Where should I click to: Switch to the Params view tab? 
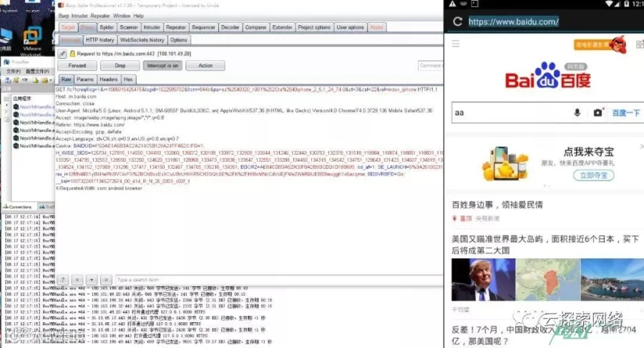point(85,79)
